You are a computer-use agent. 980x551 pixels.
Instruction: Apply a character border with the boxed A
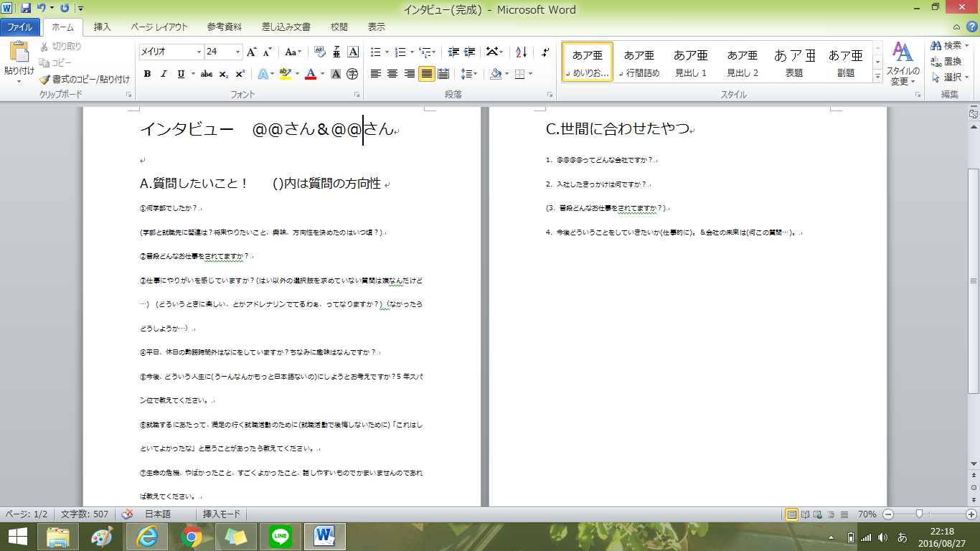click(x=353, y=52)
